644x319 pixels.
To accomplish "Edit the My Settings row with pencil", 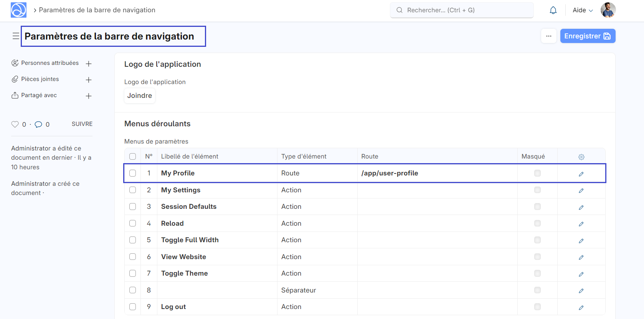I will coord(581,190).
